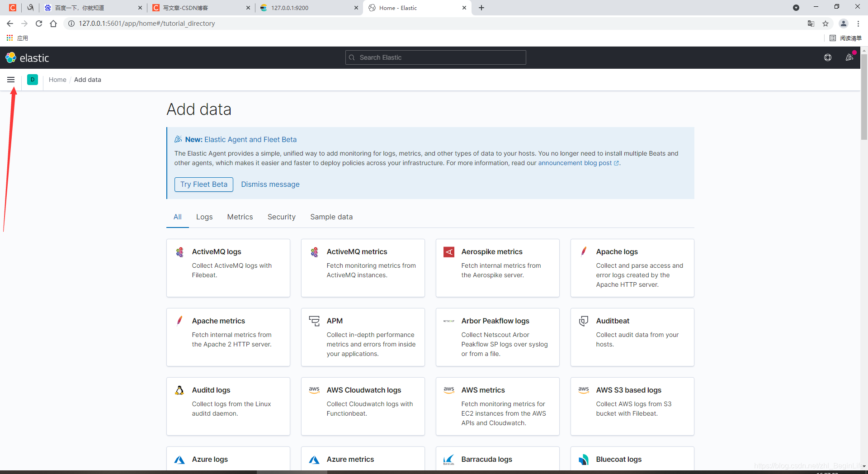Open the Default space selector
The image size is (868, 474).
pyautogui.click(x=33, y=80)
